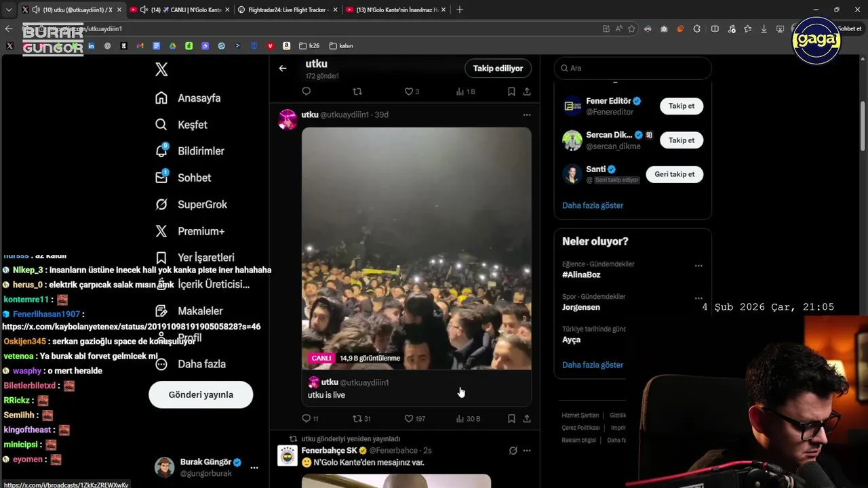Viewport: 868px width, 488px height.
Task: Add page to favorites star icon
Action: coord(631,28)
